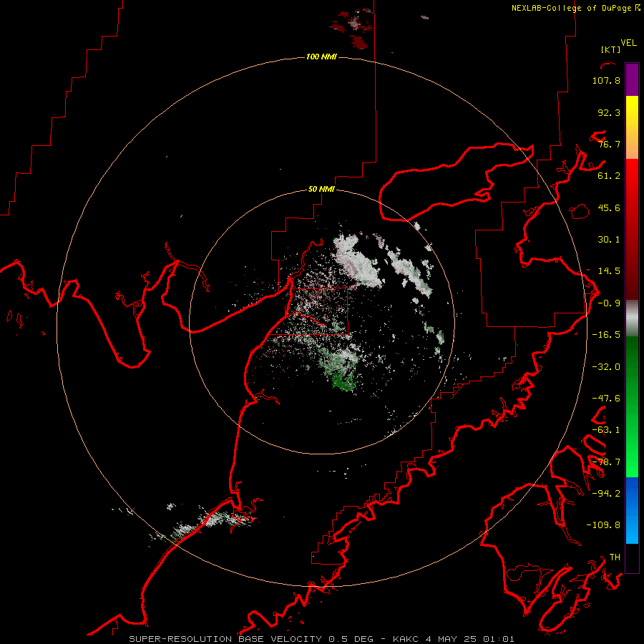Image resolution: width=644 pixels, height=644 pixels.
Task: Click the -47.6 velocity scale value
Action: [x=606, y=399]
